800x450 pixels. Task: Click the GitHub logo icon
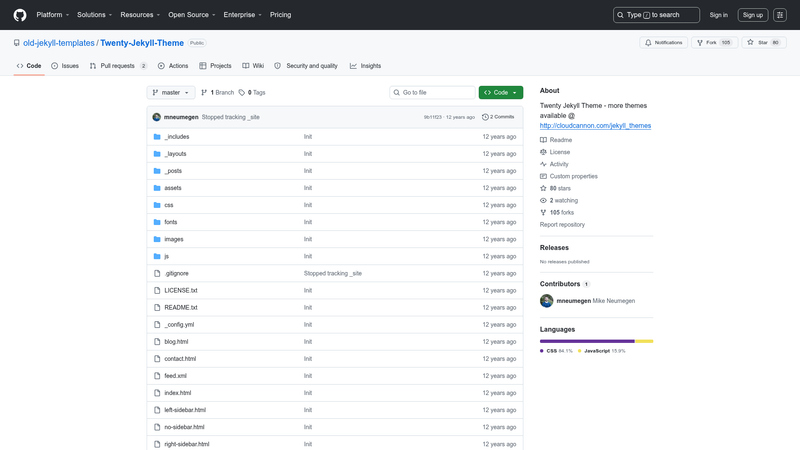[20, 15]
